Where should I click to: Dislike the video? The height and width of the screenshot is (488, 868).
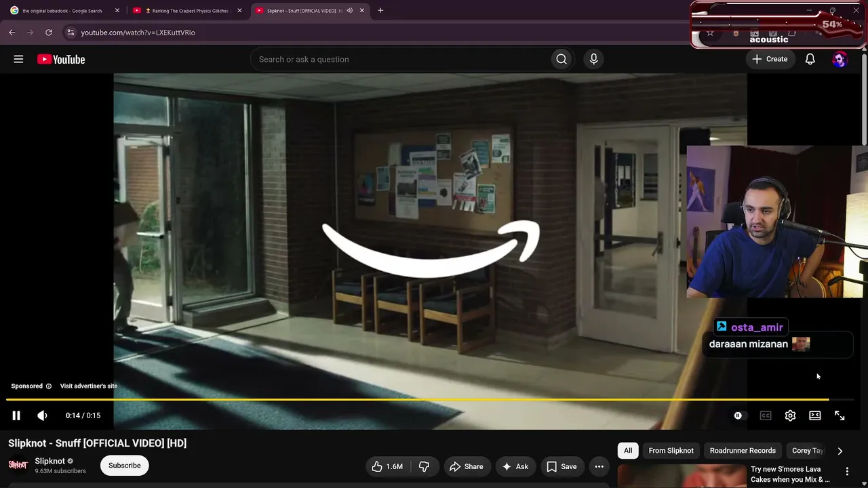[x=425, y=466]
